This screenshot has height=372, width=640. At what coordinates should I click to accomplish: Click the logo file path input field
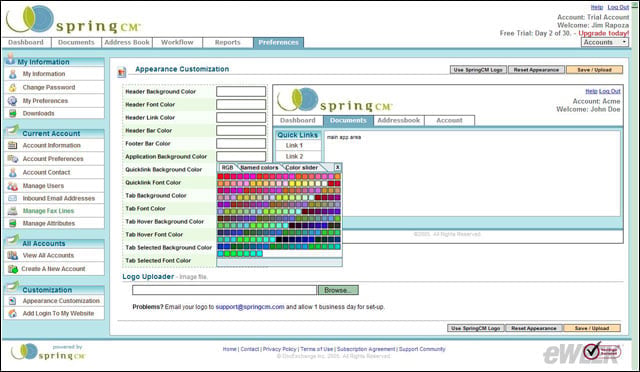(224, 290)
